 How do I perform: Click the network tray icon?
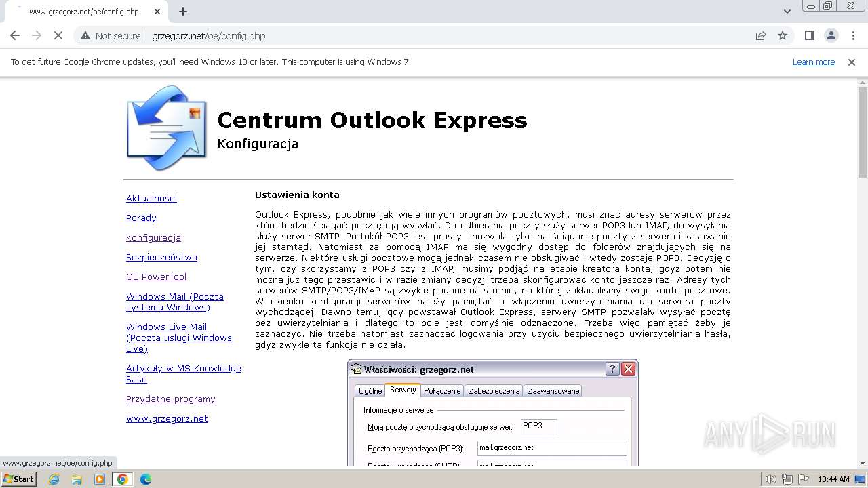pyautogui.click(x=787, y=479)
